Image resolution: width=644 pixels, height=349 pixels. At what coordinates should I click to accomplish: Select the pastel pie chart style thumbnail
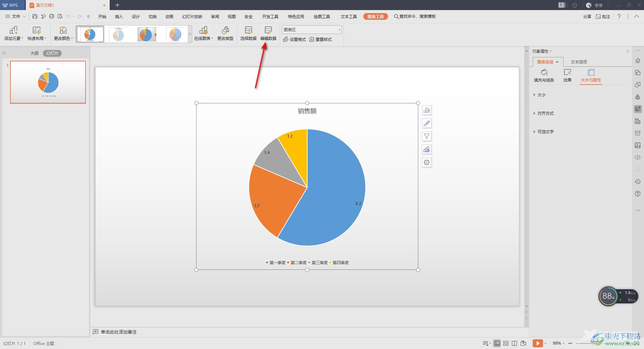coord(175,34)
